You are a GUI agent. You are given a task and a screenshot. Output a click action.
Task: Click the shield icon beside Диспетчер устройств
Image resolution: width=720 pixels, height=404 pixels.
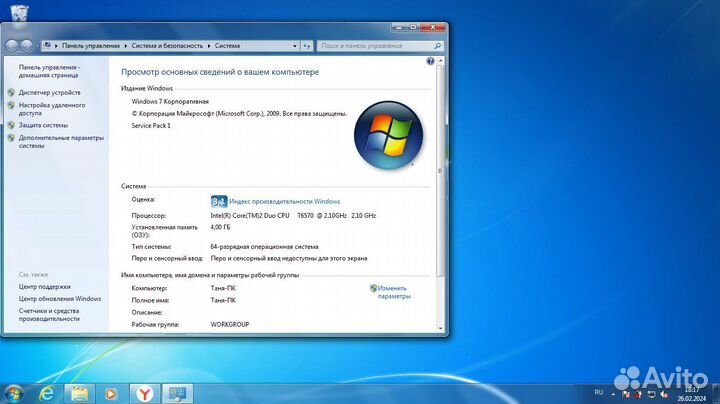(x=11, y=93)
